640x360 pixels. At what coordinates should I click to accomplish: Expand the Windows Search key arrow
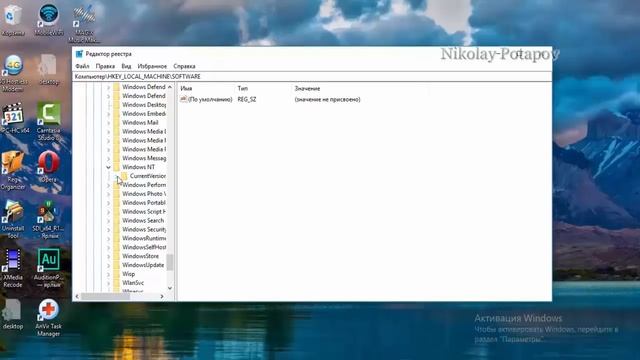point(108,220)
